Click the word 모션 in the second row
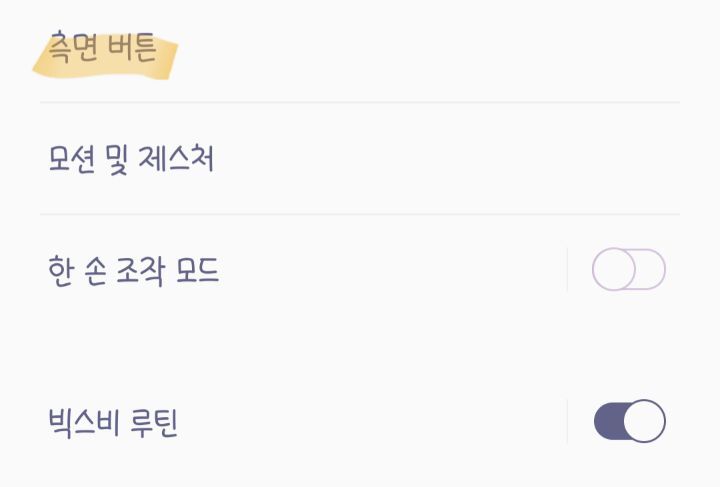This screenshot has width=720, height=487. 71,159
